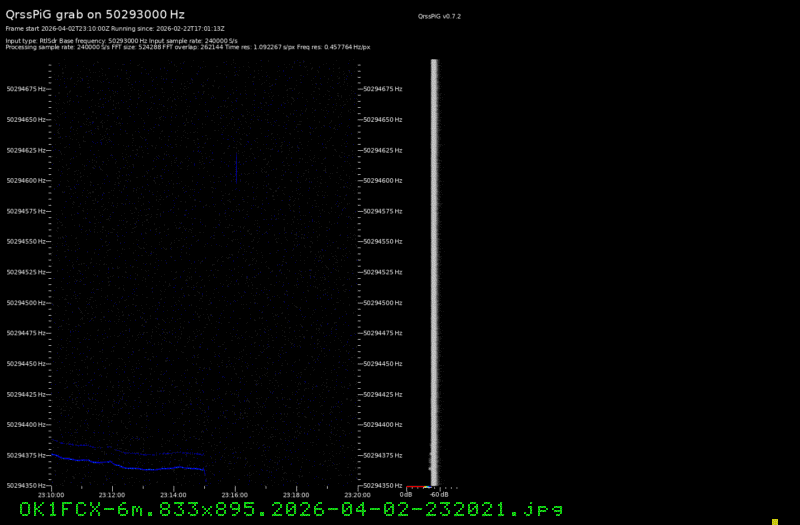The height and width of the screenshot is (525, 800).
Task: Click the green OK1FCX-6m filename caption
Action: (x=285, y=510)
